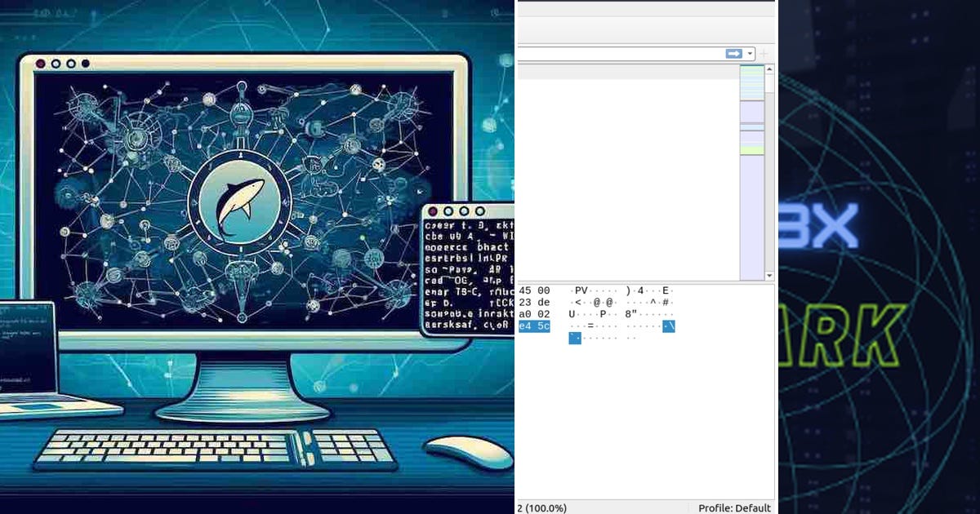This screenshot has height=514, width=980.
Task: Select hex byte a0 in the packet bytes pane
Action: pos(523,314)
